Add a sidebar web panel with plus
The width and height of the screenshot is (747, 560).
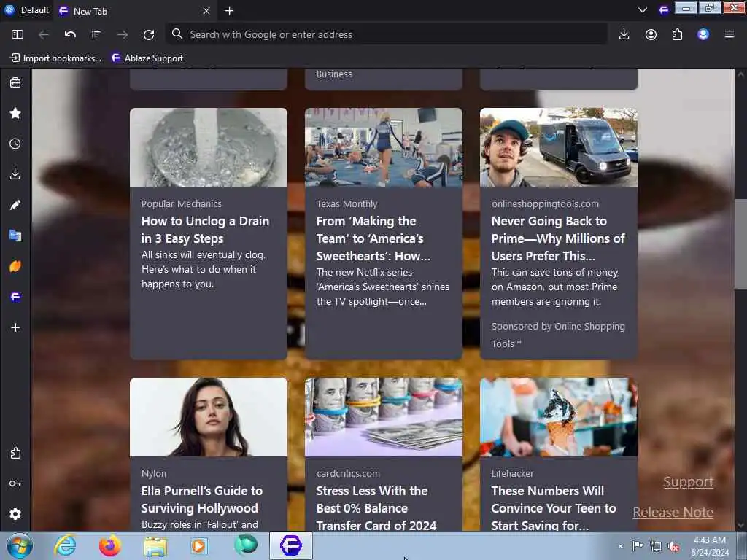(x=15, y=327)
